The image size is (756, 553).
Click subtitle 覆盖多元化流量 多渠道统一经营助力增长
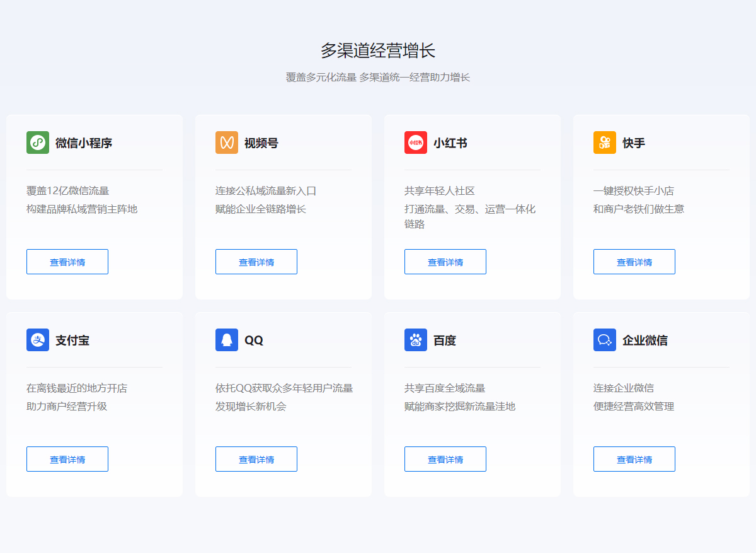click(x=378, y=78)
